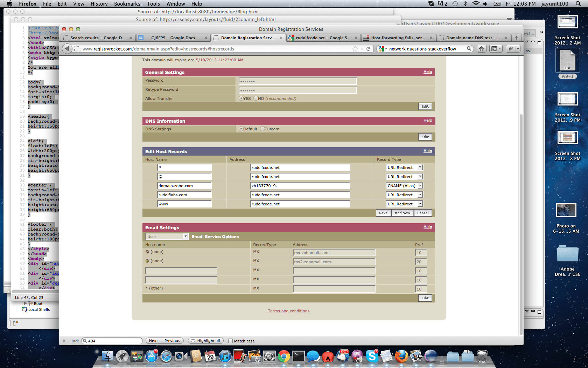Click the Firebug bug icon
Screen dimensions: 588x368
coord(511,49)
